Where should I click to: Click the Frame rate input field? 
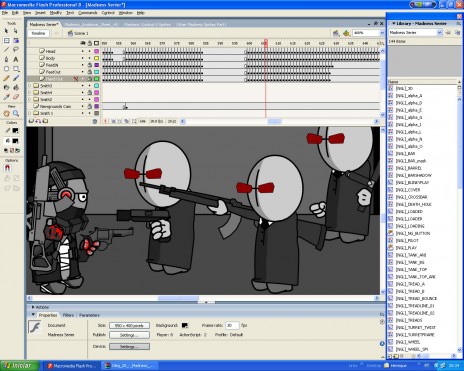click(x=232, y=325)
